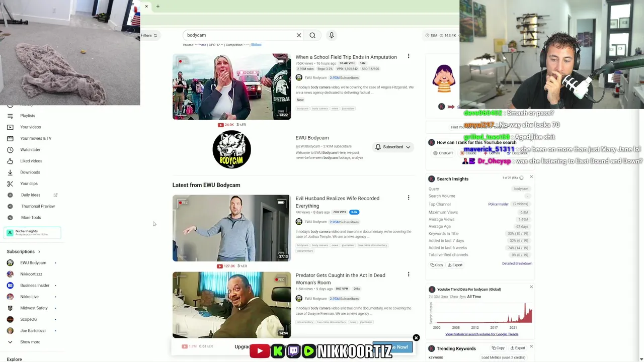Open Your videos in sidebar
This screenshot has height=362, width=644.
pos(31,127)
